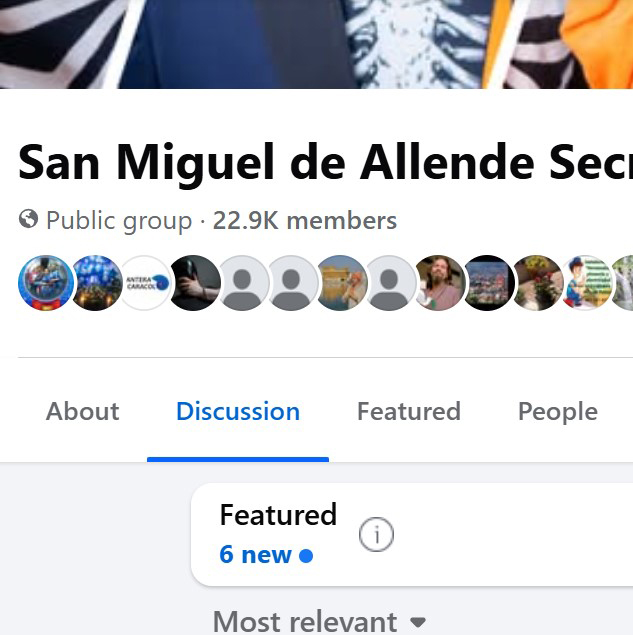Screen dimensions: 633x635
Task: Click the Featured info icon
Action: [376, 536]
